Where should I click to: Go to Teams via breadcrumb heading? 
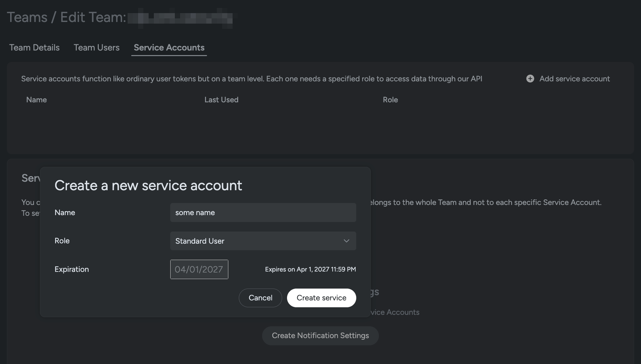(27, 17)
